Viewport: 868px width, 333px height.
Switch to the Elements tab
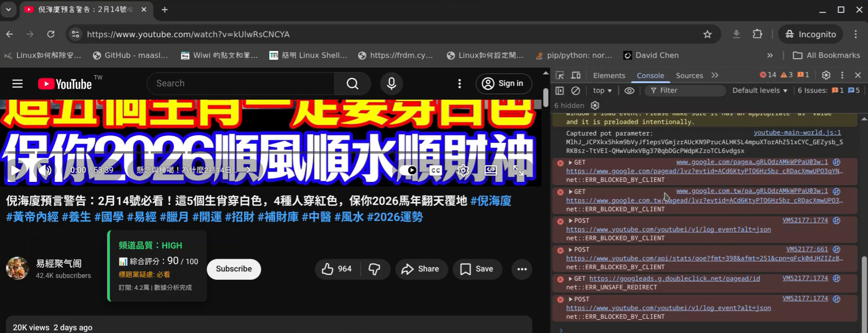point(609,76)
